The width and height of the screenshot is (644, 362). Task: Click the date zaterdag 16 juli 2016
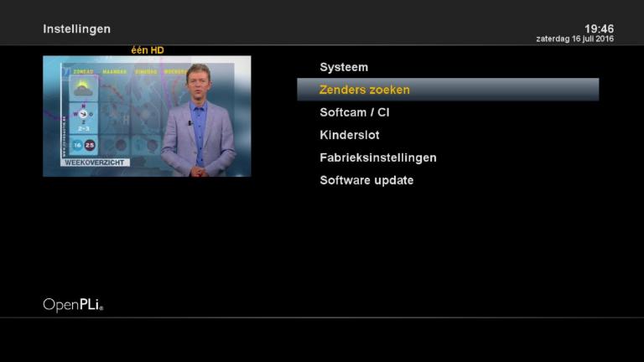tap(575, 39)
